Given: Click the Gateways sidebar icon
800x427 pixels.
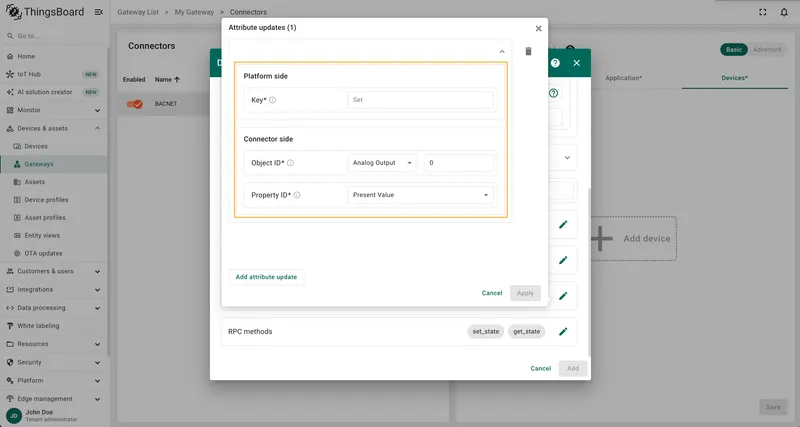Looking at the screenshot, I should pyautogui.click(x=17, y=164).
